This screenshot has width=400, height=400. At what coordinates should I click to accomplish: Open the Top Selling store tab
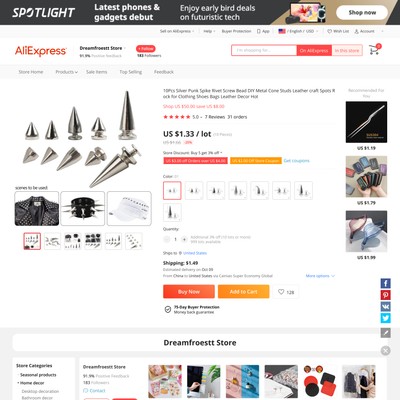(x=131, y=72)
